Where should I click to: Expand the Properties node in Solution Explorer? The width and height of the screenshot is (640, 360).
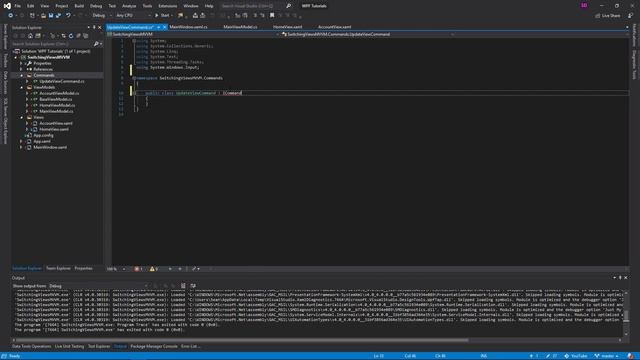(x=22, y=63)
